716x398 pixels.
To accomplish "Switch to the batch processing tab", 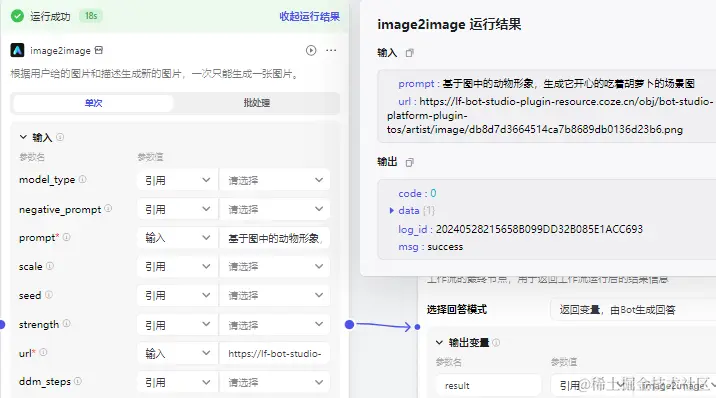I will pyautogui.click(x=257, y=103).
